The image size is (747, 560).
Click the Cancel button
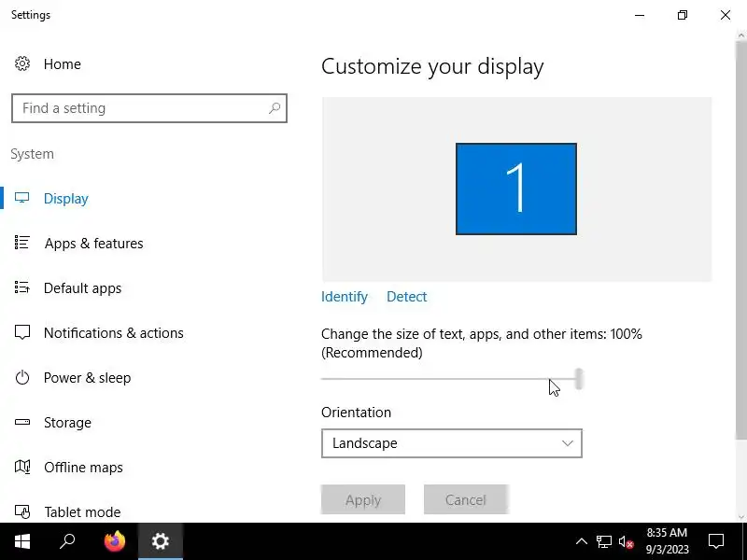click(465, 499)
